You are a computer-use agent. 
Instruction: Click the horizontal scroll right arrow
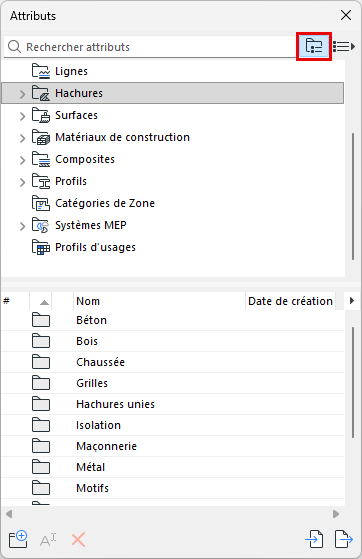point(336,514)
